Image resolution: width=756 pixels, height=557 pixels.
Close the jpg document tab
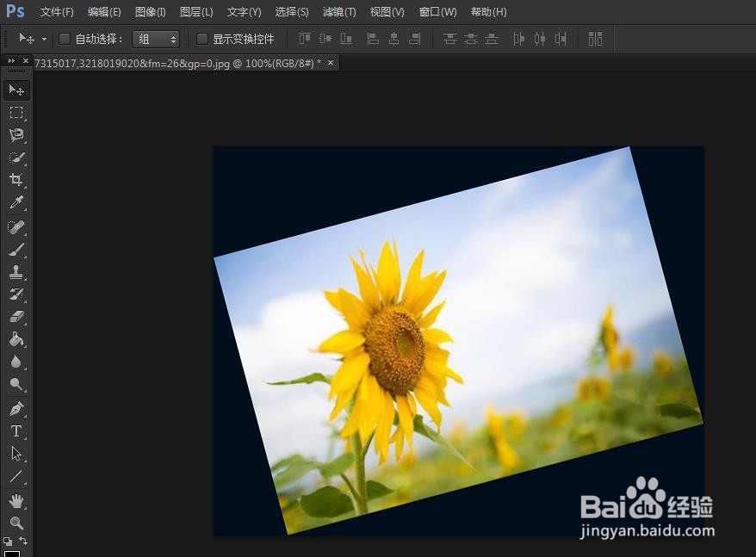331,63
